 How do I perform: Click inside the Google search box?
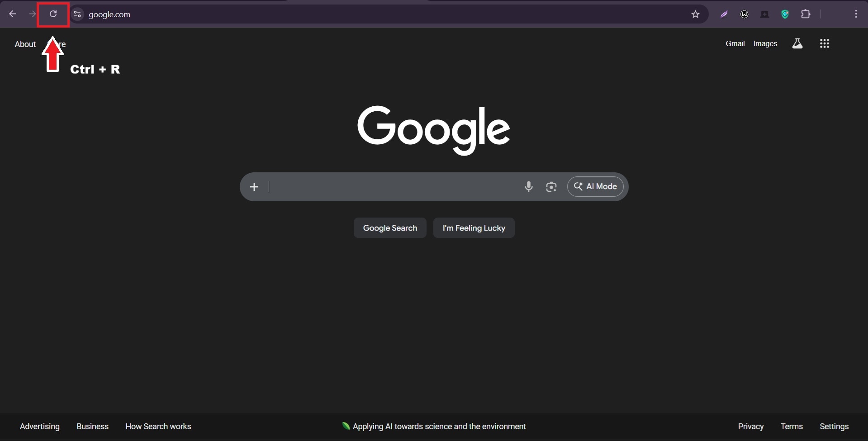point(389,186)
